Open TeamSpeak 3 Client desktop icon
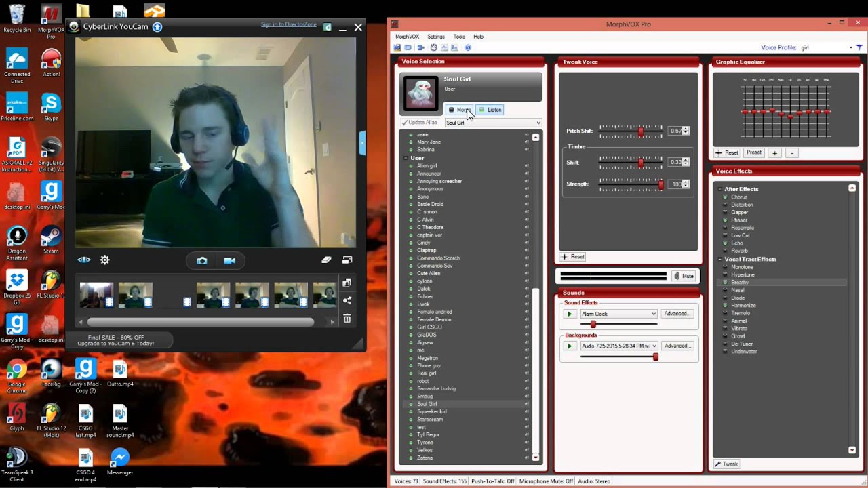This screenshot has height=488, width=868. point(17,465)
